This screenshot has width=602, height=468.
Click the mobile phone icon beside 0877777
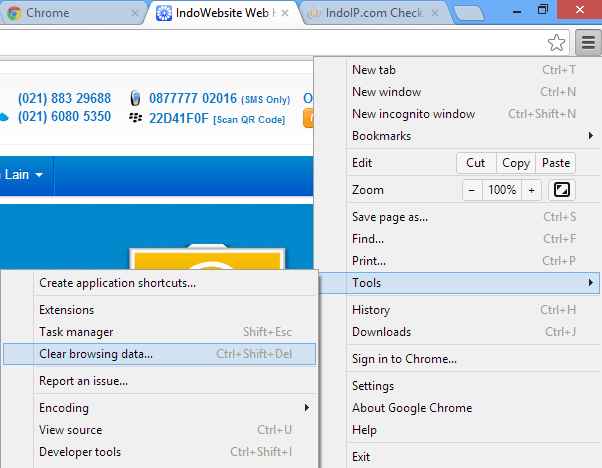(x=136, y=99)
